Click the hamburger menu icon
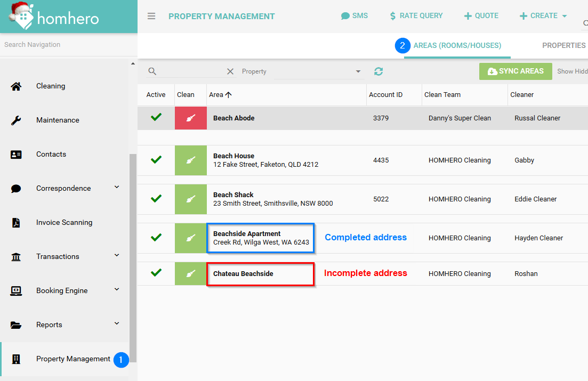Image resolution: width=588 pixels, height=381 pixels. (x=151, y=16)
